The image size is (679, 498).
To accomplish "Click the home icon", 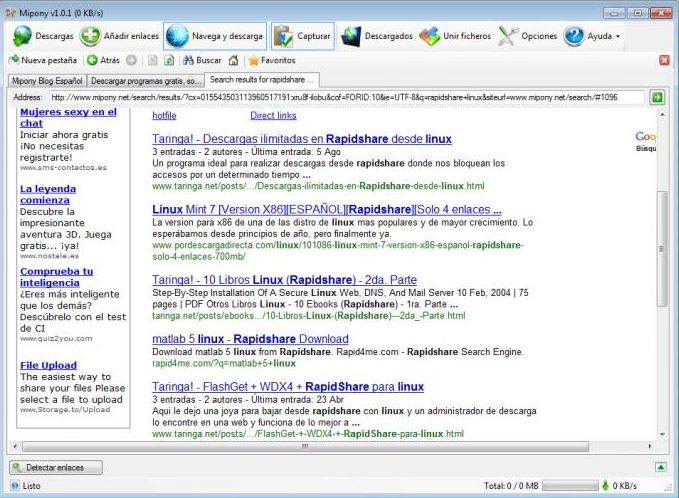I will tap(233, 60).
